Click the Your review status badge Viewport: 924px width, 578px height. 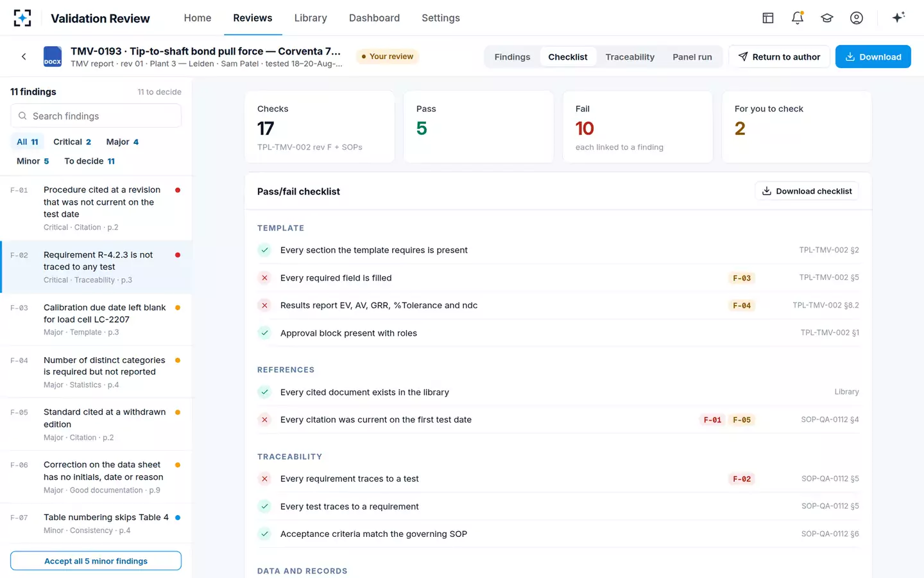387,57
